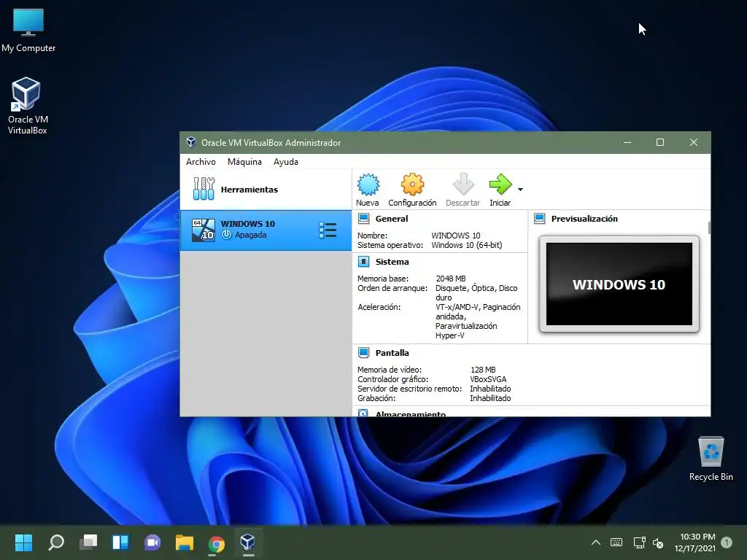The image size is (747, 560).
Task: Start the VM with Iniciar arrow
Action: [500, 184]
